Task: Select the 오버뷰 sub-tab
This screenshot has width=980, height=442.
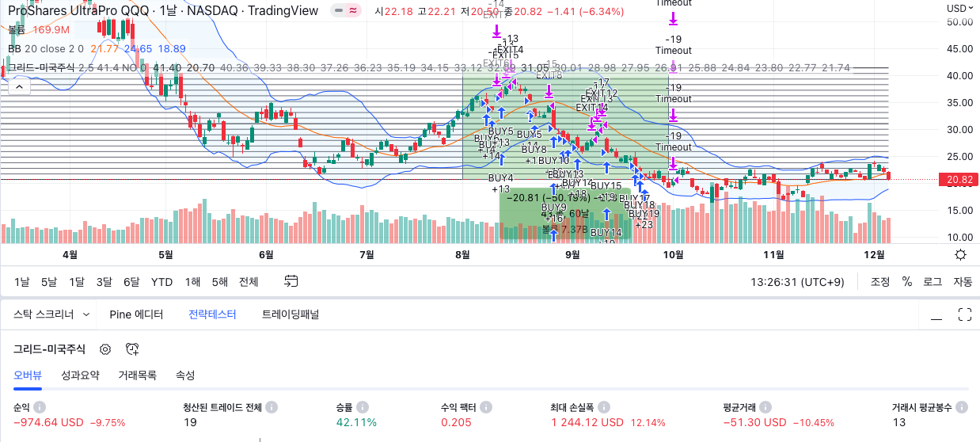Action: [28, 375]
